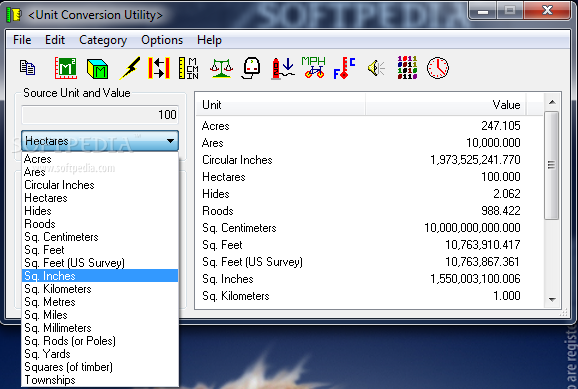
Task: Click results list scroll down arrow
Action: click(552, 299)
